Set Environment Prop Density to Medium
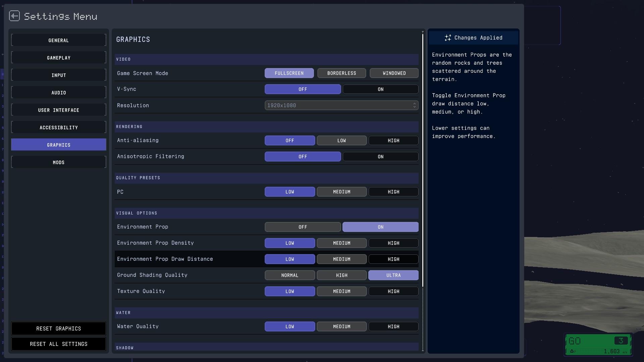This screenshot has height=362, width=644. 341,243
